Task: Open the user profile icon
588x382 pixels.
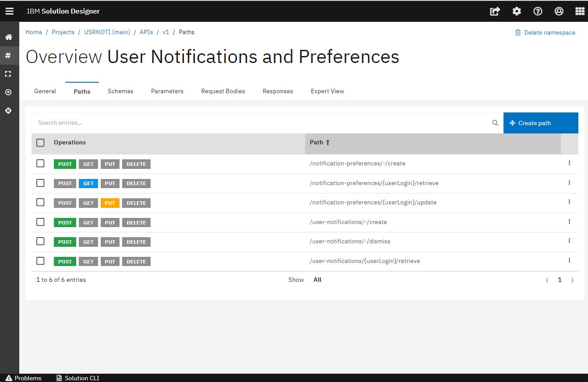Action: coord(559,11)
